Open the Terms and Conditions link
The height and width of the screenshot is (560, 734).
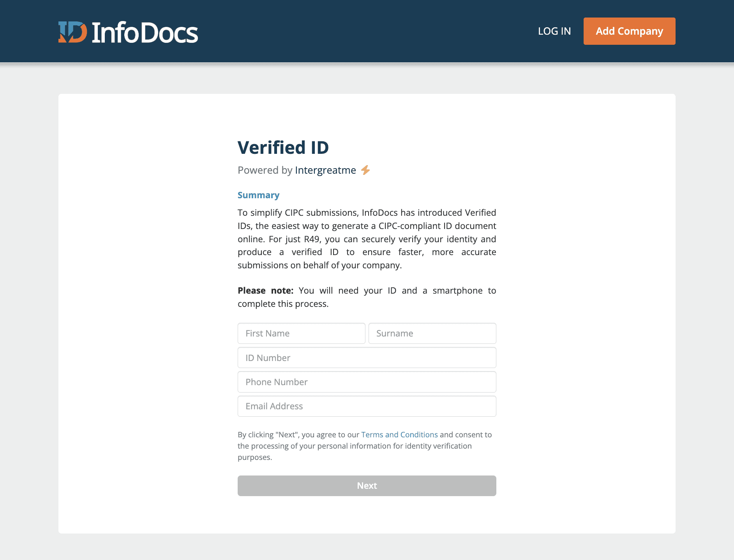(399, 435)
